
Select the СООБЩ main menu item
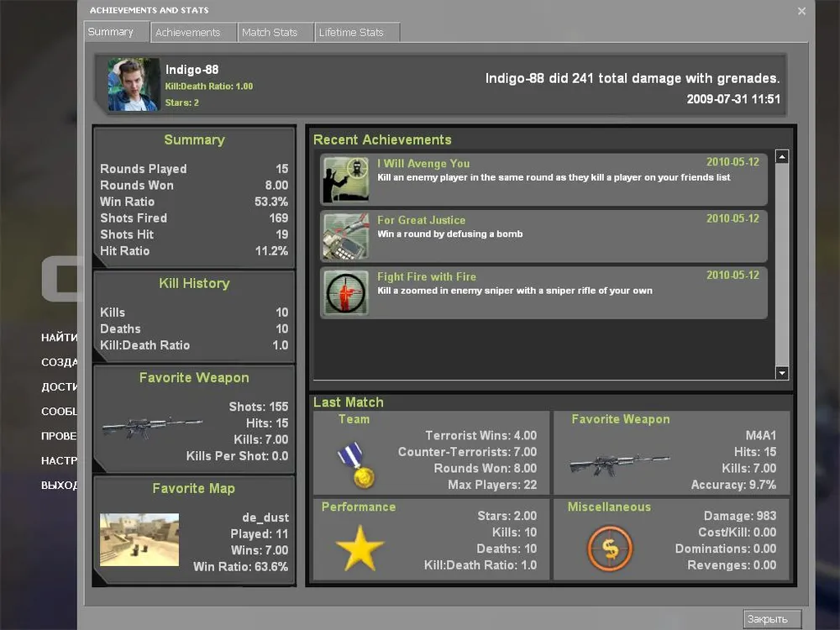click(x=60, y=412)
